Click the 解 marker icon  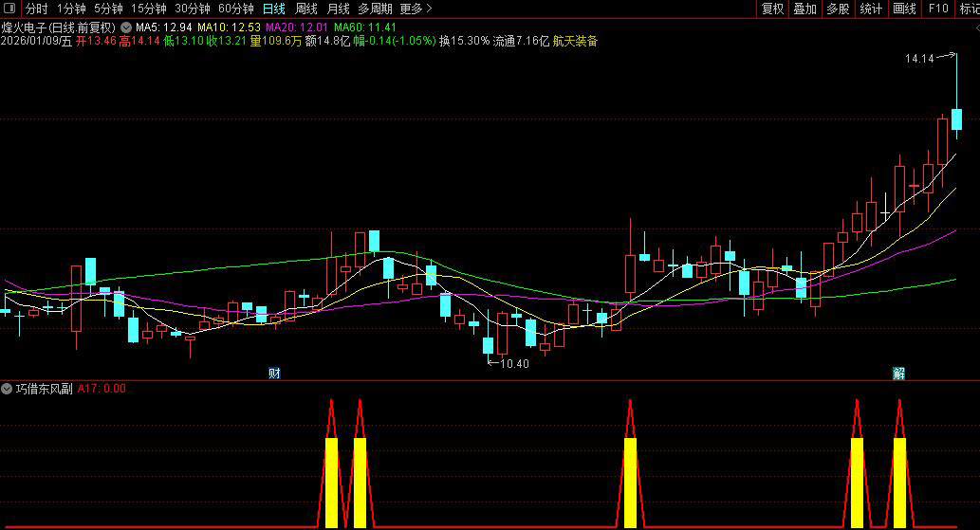point(898,374)
